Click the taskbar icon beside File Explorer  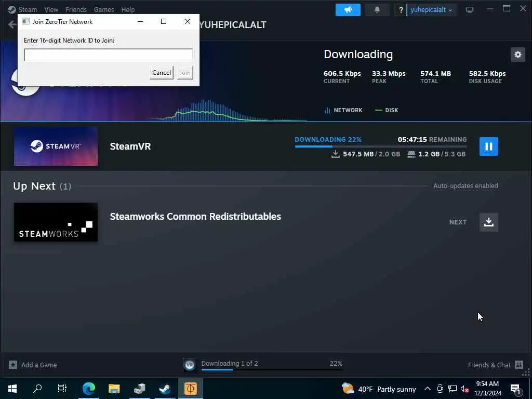coord(139,389)
